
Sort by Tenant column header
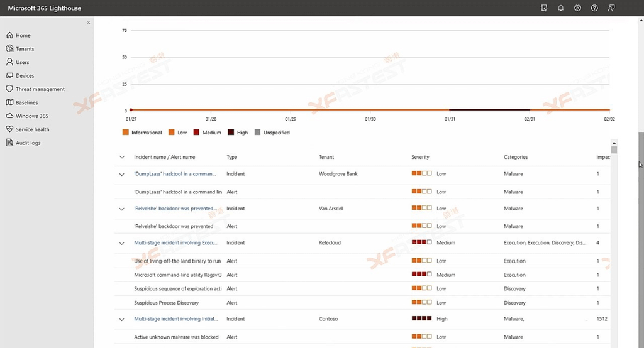326,157
